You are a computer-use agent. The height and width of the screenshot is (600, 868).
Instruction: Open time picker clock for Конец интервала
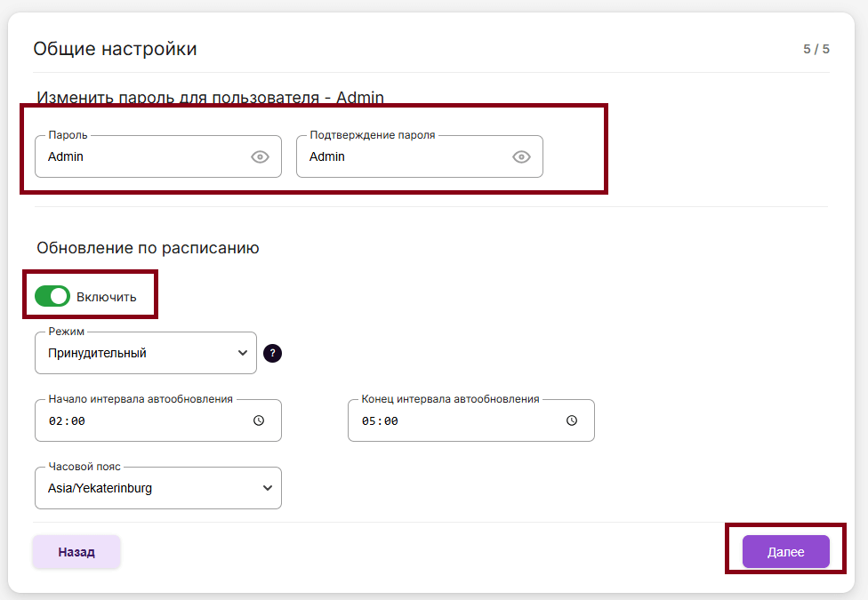coord(572,421)
